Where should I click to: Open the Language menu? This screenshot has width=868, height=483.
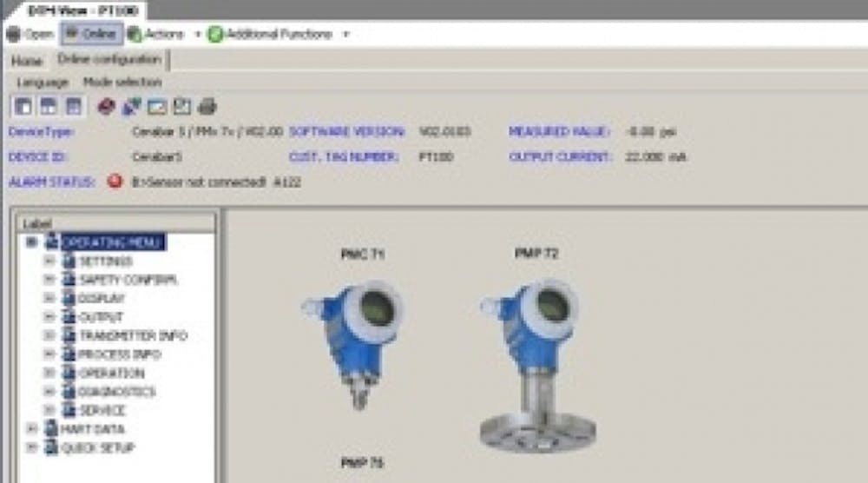pos(43,83)
